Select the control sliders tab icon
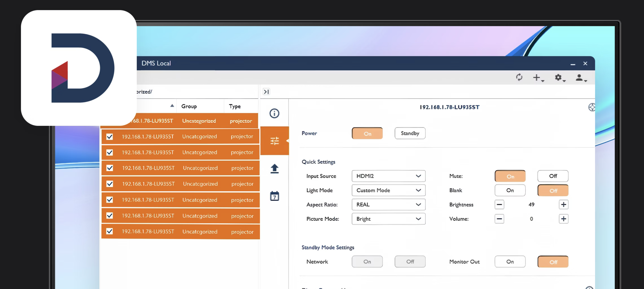Viewport: 644px width, 289px height. click(274, 141)
